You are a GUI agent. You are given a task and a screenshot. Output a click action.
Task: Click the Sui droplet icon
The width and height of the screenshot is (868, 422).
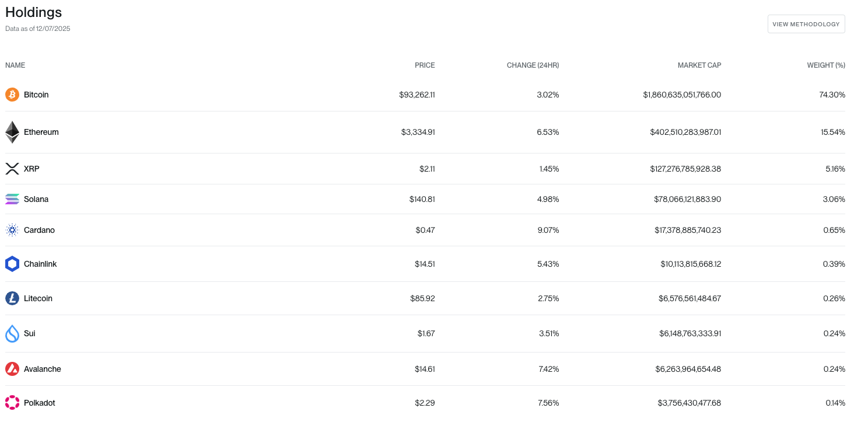(12, 333)
